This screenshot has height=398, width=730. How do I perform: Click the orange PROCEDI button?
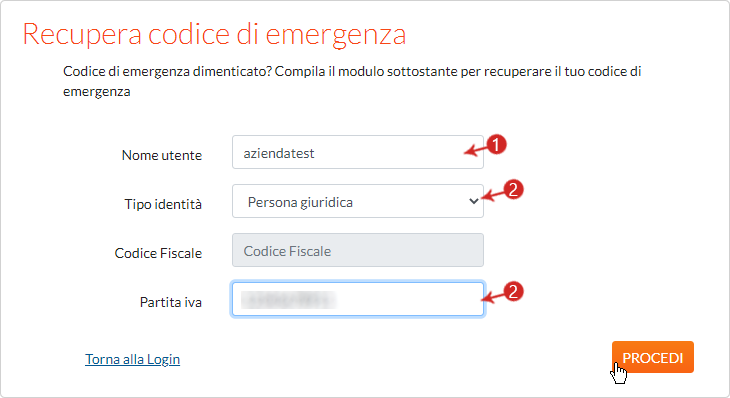pos(653,357)
